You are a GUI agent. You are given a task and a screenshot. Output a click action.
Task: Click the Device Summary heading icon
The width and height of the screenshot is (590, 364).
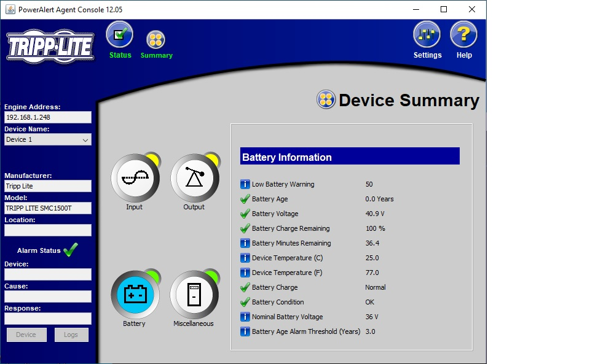pos(326,99)
